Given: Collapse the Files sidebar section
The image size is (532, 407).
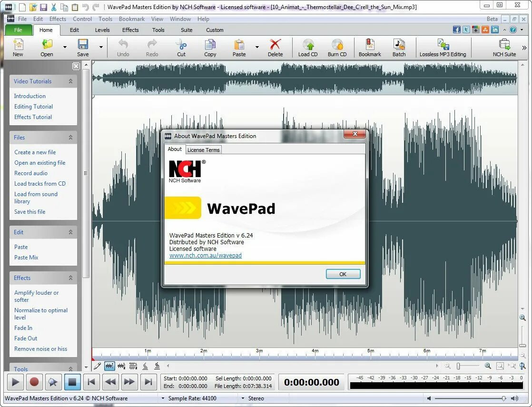Looking at the screenshot, I should coord(70,137).
